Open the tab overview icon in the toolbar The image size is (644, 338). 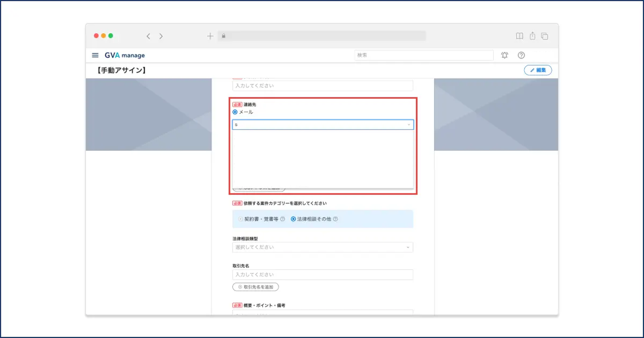click(x=544, y=36)
